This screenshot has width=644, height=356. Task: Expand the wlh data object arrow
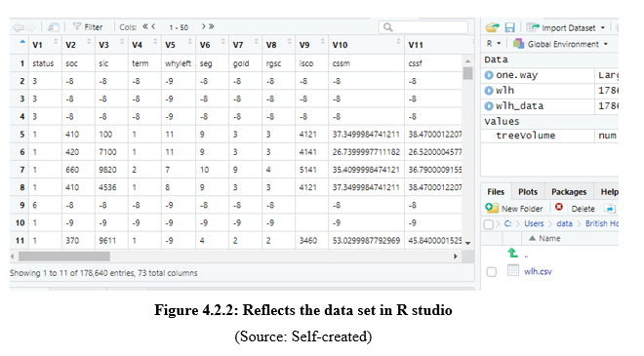pos(488,91)
